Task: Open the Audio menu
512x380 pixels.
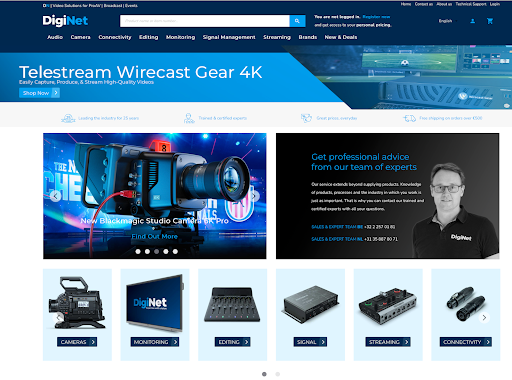Action: 55,37
